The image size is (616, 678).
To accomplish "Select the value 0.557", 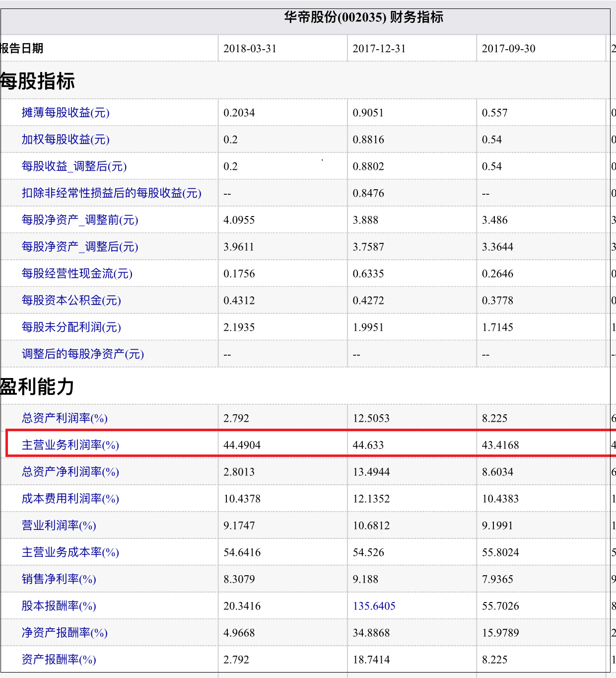I will pyautogui.click(x=495, y=113).
